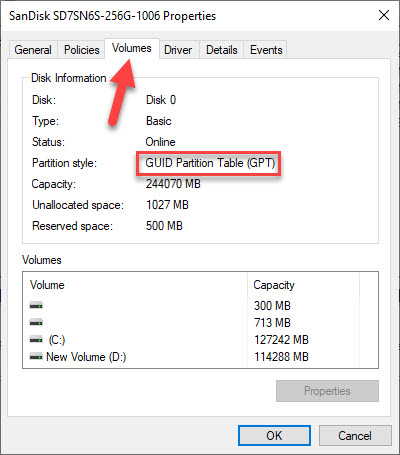Click the New Volume (D:) drive icon
Viewport: 400px width, 455px height.
click(36, 357)
